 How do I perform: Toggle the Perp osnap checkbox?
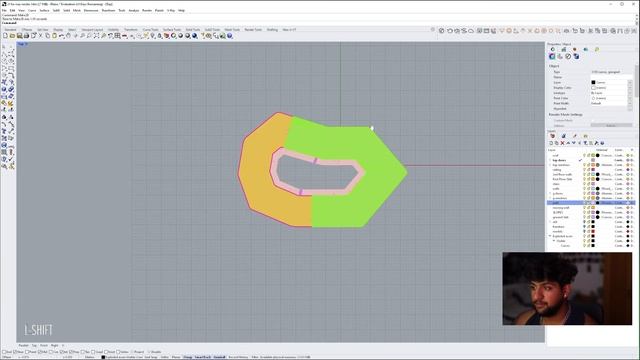pyautogui.click(x=71, y=352)
